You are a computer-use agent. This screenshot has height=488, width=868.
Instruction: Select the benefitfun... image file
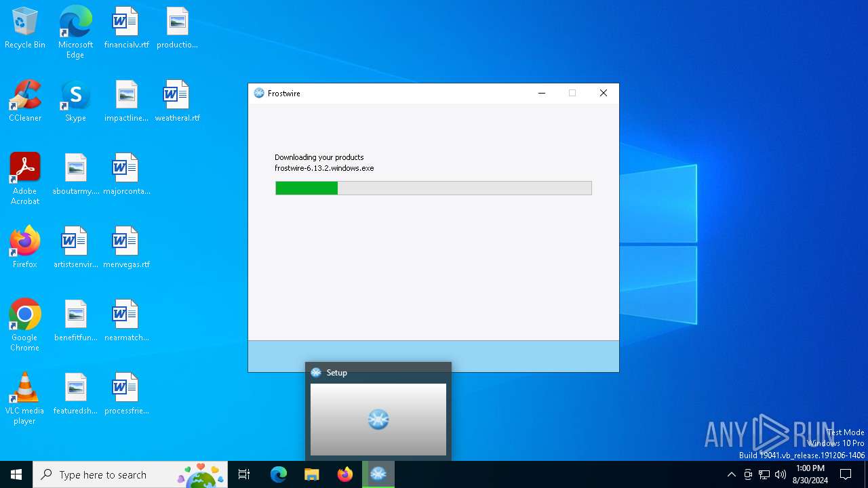75,321
